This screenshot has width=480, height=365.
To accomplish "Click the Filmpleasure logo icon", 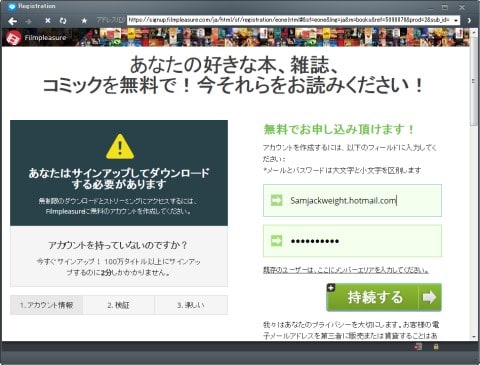I will [13, 37].
